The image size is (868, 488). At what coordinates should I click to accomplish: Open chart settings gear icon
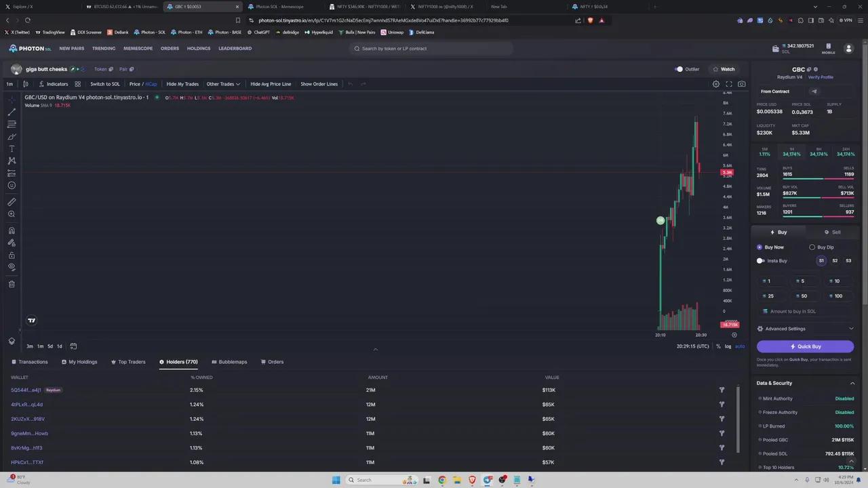(715, 84)
